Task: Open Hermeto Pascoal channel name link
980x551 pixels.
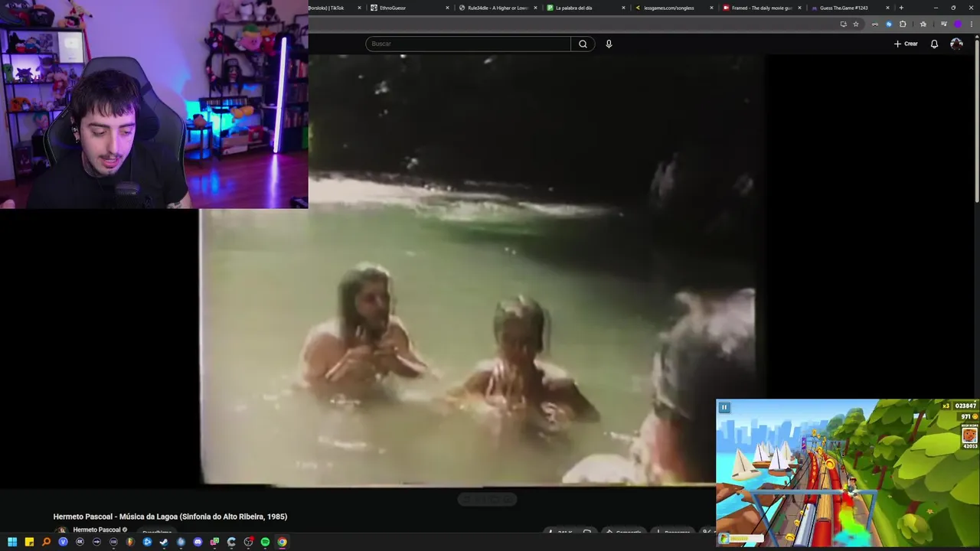Action: [x=96, y=530]
